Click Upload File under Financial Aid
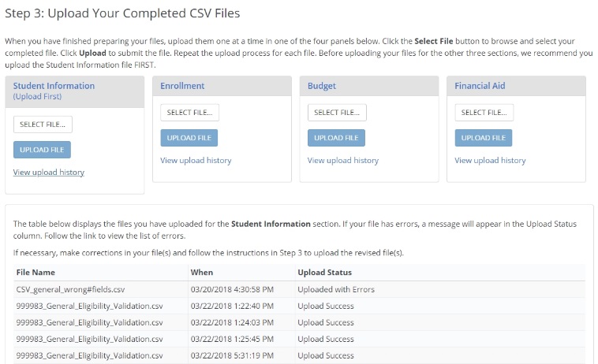 click(x=483, y=138)
